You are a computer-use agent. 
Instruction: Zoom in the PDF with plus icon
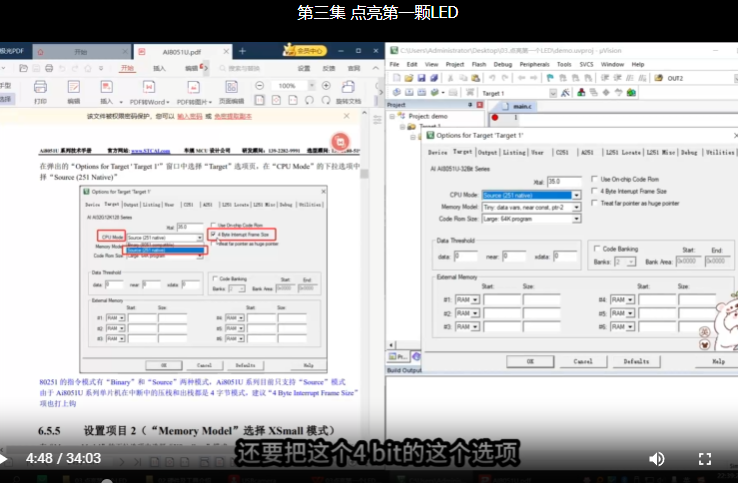[x=326, y=86]
